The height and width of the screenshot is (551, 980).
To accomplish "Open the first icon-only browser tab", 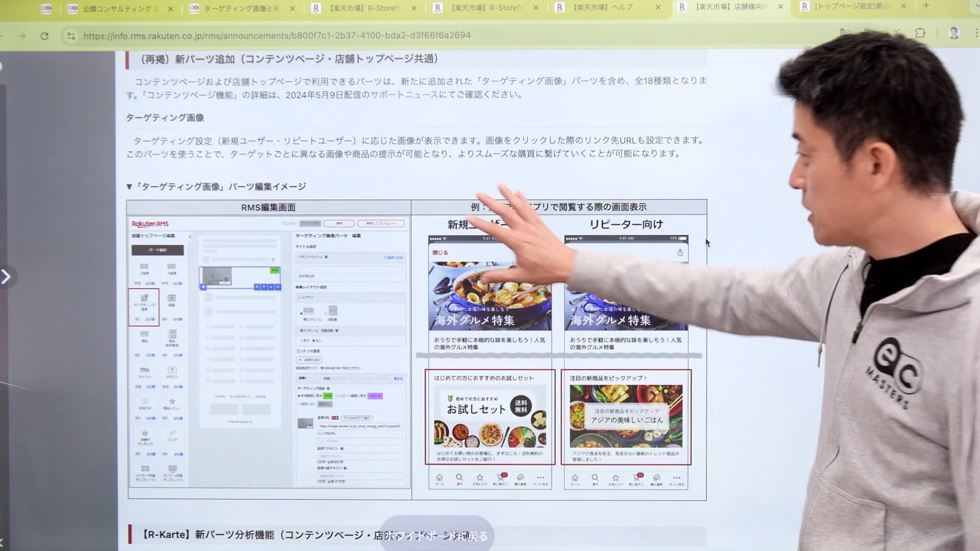I will pos(46,9).
